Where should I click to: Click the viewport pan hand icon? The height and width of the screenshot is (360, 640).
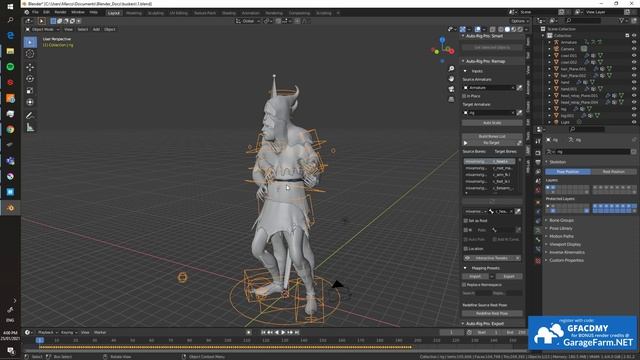coord(451,79)
